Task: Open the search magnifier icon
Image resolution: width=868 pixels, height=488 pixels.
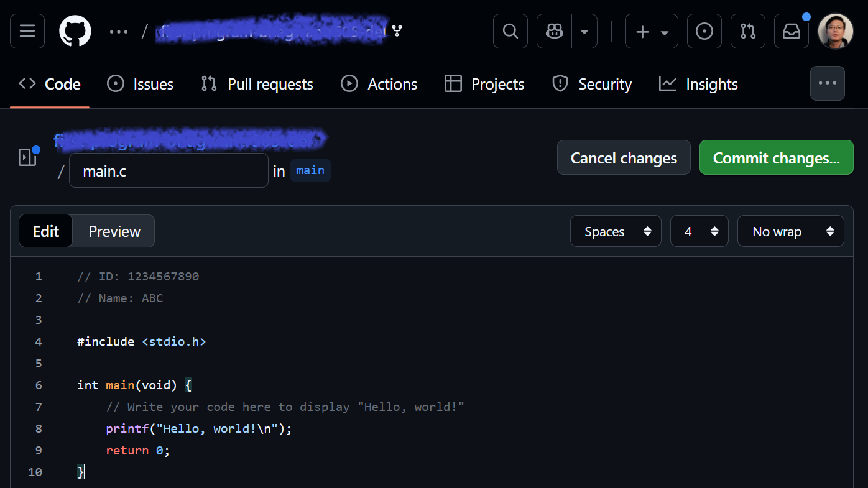Action: [510, 31]
